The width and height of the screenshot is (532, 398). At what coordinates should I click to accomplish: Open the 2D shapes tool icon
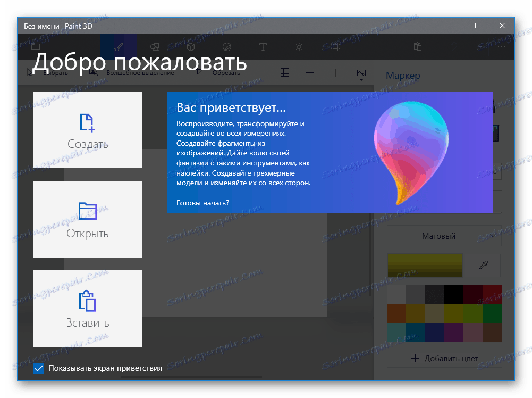(x=155, y=46)
